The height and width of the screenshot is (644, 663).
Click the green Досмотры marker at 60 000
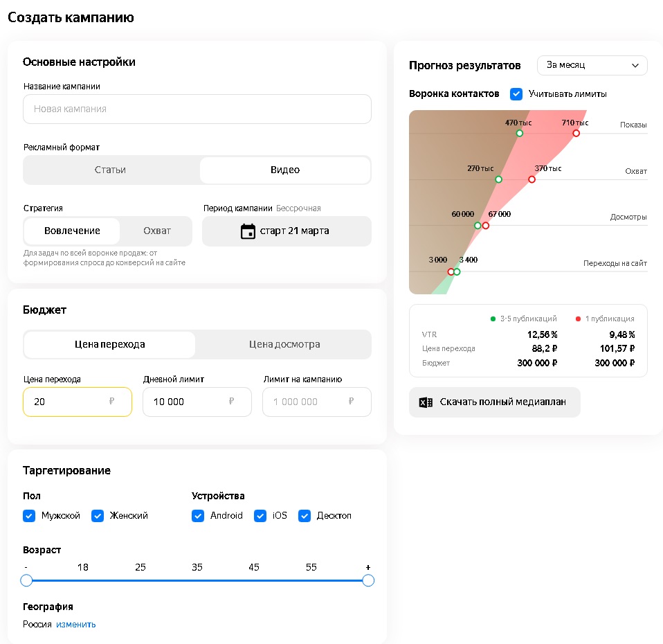point(478,226)
